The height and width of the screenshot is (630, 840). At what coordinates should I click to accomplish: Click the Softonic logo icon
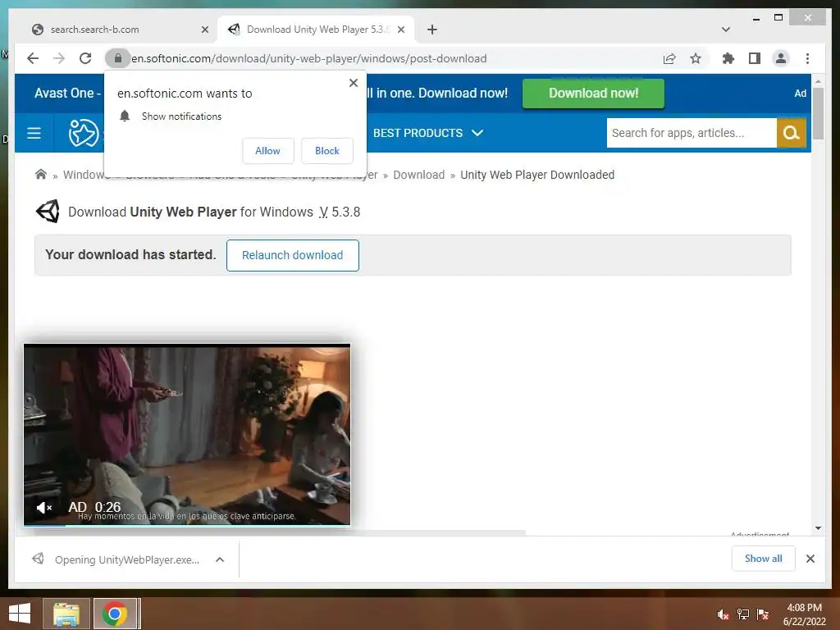click(x=84, y=133)
